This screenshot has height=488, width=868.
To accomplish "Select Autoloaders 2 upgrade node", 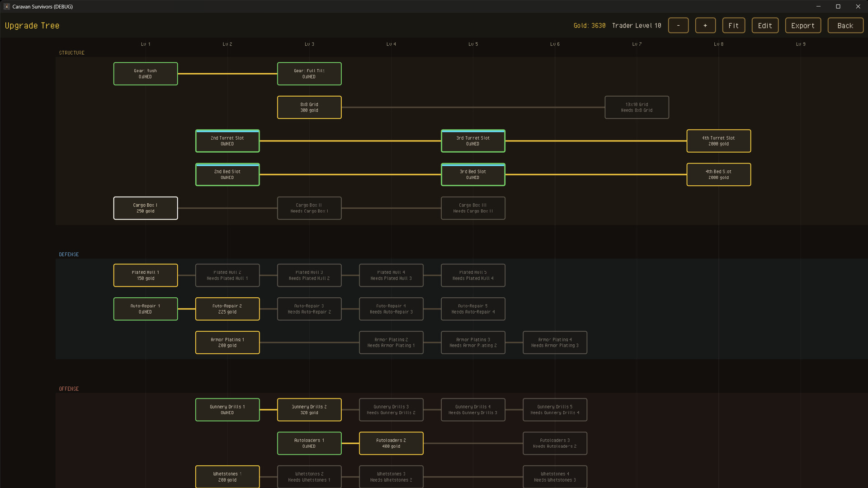I will click(391, 443).
